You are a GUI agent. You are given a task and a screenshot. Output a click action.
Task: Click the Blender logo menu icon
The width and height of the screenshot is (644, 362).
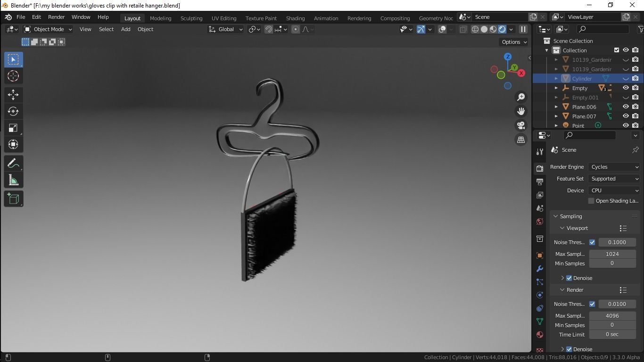point(8,17)
